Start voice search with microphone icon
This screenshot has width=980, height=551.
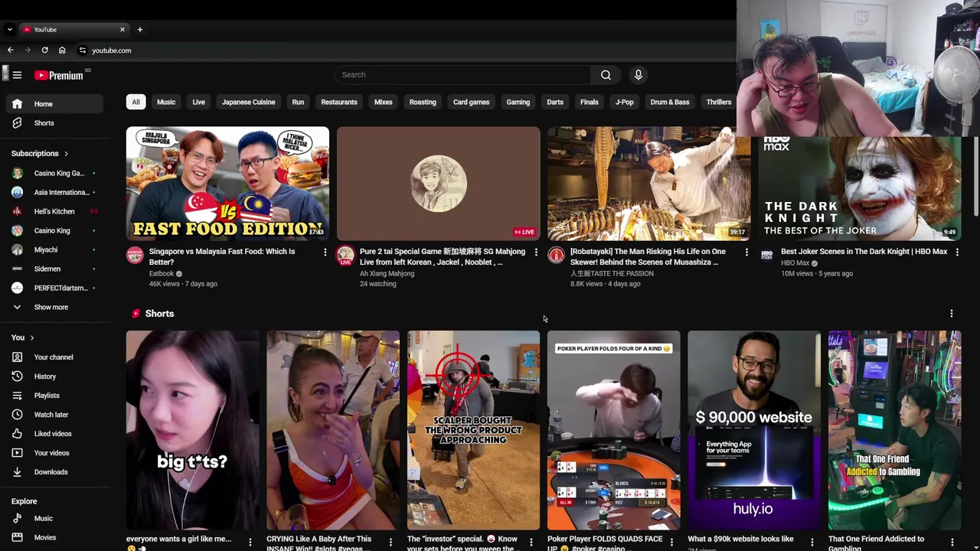pyautogui.click(x=639, y=75)
